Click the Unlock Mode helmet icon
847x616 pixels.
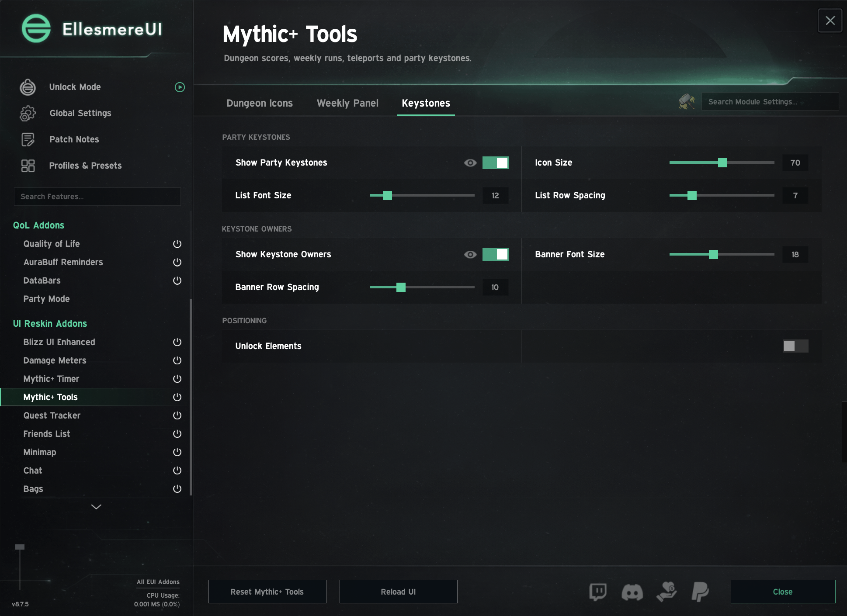tap(28, 87)
